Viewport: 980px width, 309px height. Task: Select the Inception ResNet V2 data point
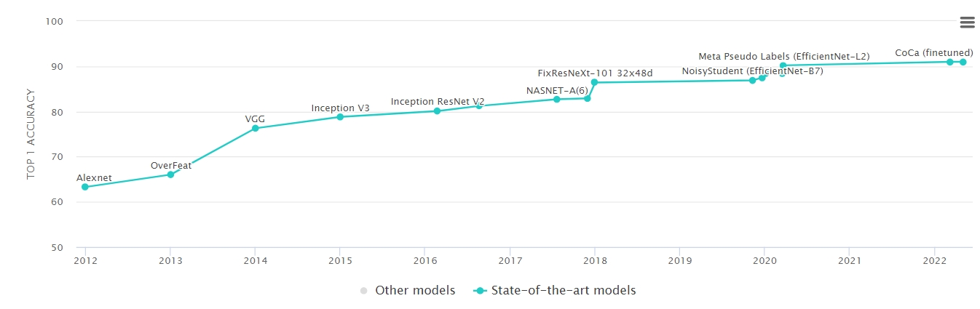[437, 111]
